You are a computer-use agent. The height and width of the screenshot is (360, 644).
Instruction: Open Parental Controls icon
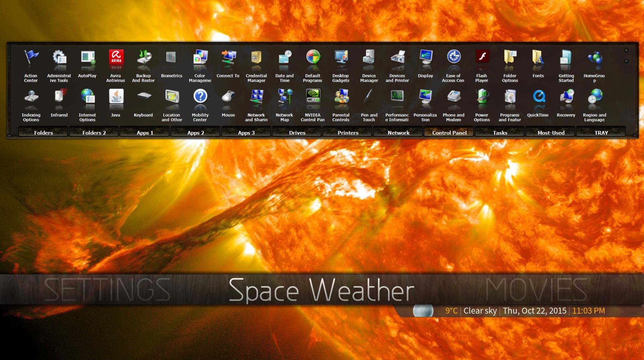coord(341,97)
